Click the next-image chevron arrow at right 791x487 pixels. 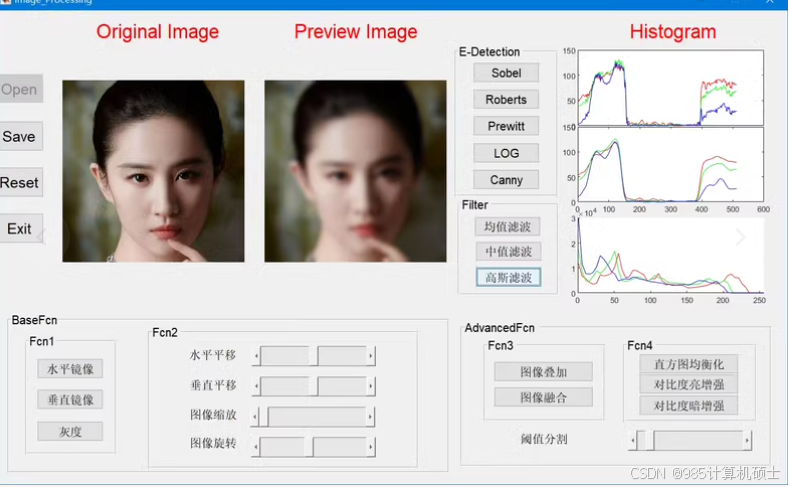[741, 237]
